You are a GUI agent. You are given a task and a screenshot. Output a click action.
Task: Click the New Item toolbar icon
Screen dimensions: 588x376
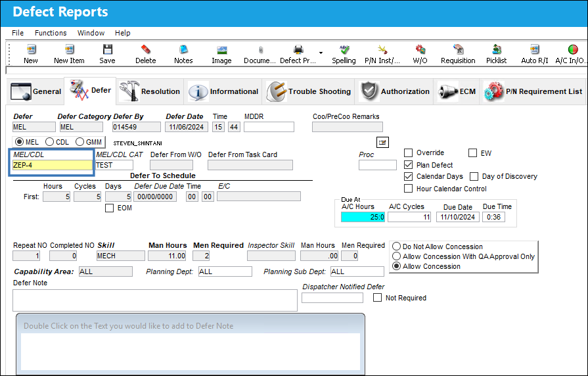click(x=69, y=49)
